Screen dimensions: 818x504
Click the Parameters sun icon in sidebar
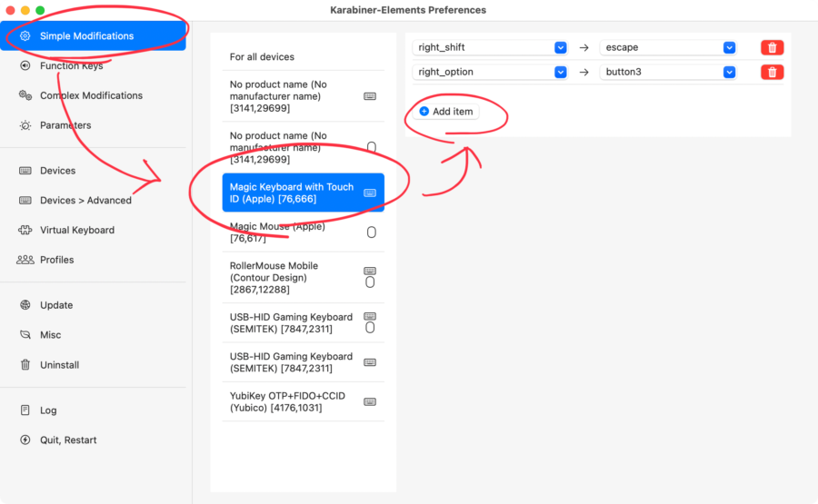click(x=25, y=125)
